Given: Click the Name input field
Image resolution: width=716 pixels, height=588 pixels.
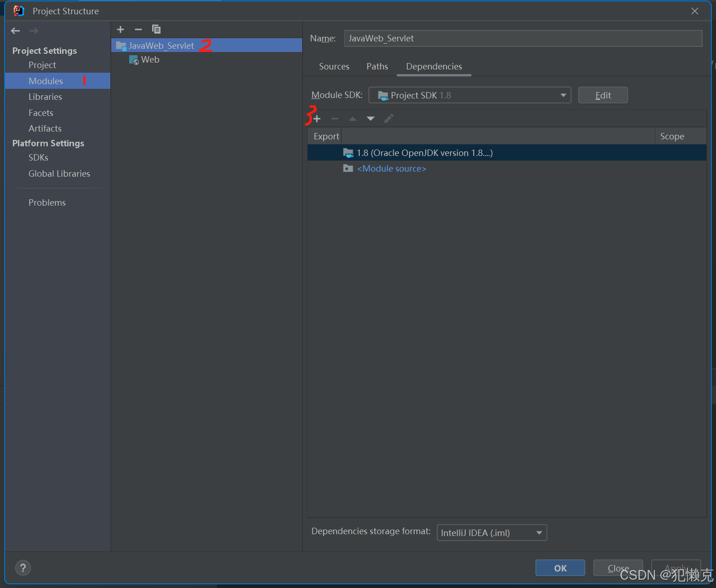Looking at the screenshot, I should [523, 38].
